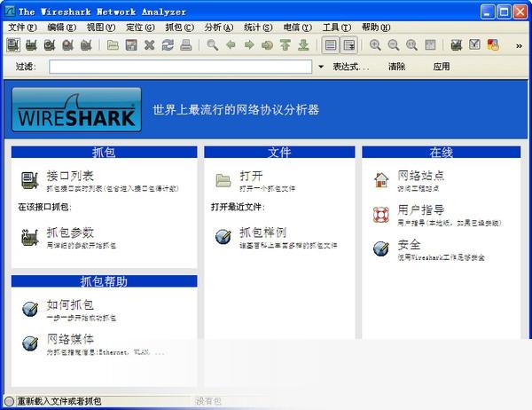Viewport: 532px width, 410px height.
Task: Reload the capture file toolbar icon
Action: click(x=168, y=45)
